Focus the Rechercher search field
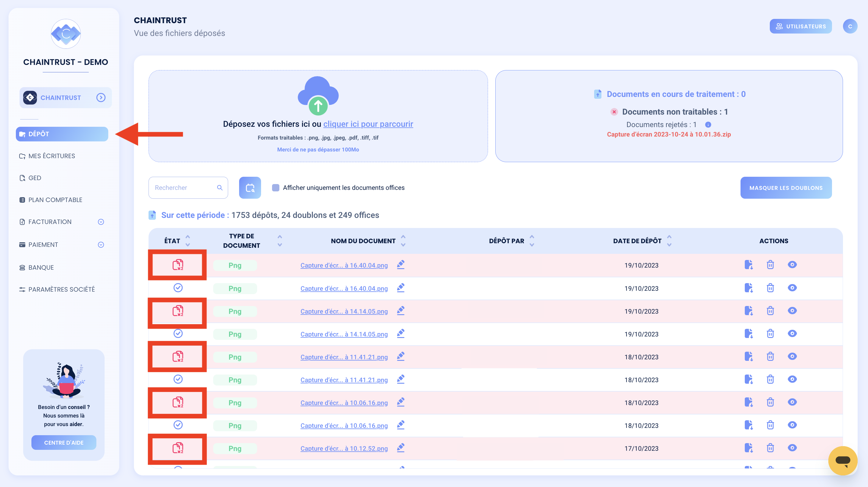868x487 pixels. 188,188
